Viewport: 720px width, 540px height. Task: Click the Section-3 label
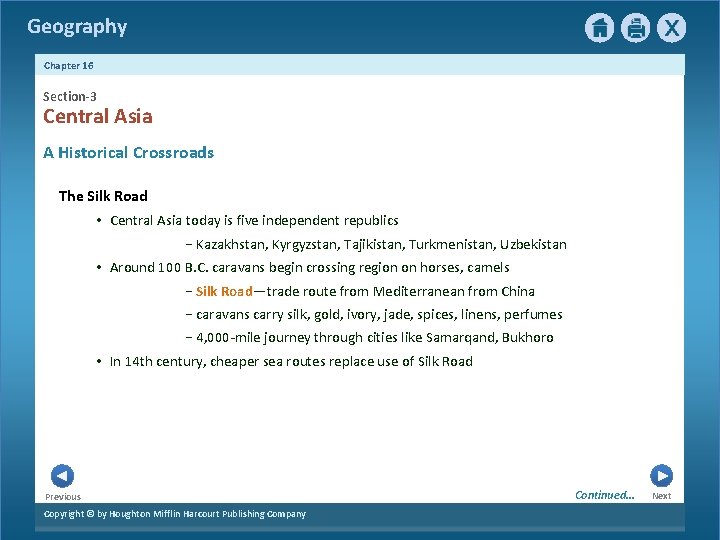point(70,96)
